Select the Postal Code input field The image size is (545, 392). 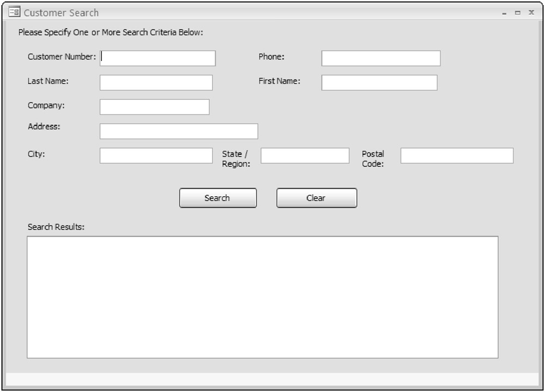tap(457, 156)
